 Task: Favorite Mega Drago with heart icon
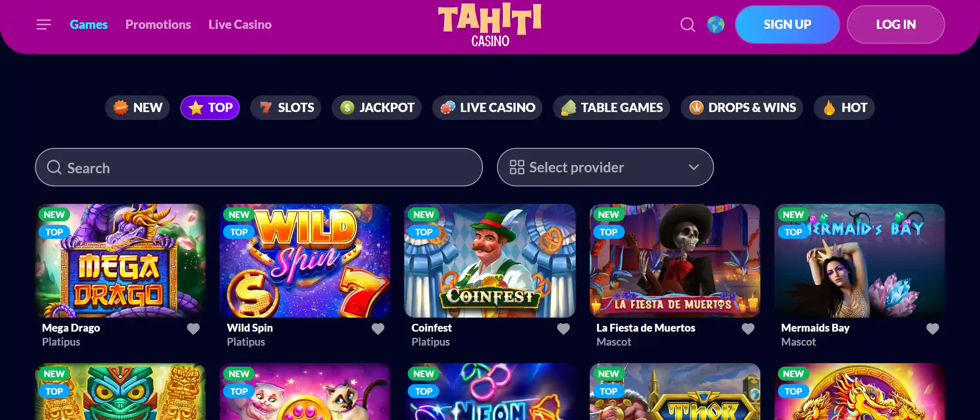coord(193,329)
